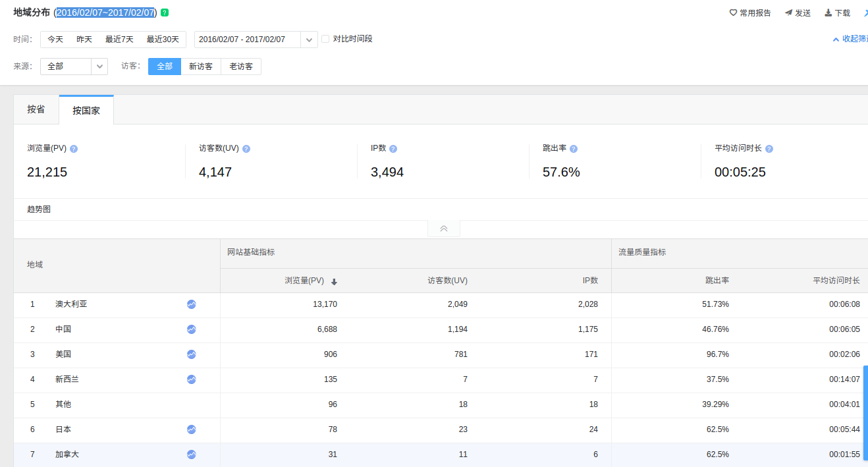The image size is (868, 467).
Task: Switch to the 按省 tab
Action: pos(36,109)
